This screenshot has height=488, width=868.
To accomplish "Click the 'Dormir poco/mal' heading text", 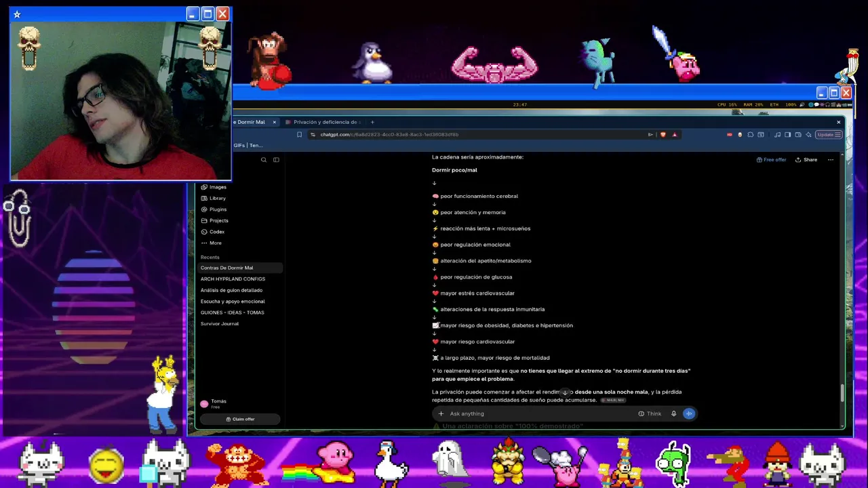I will (x=454, y=170).
